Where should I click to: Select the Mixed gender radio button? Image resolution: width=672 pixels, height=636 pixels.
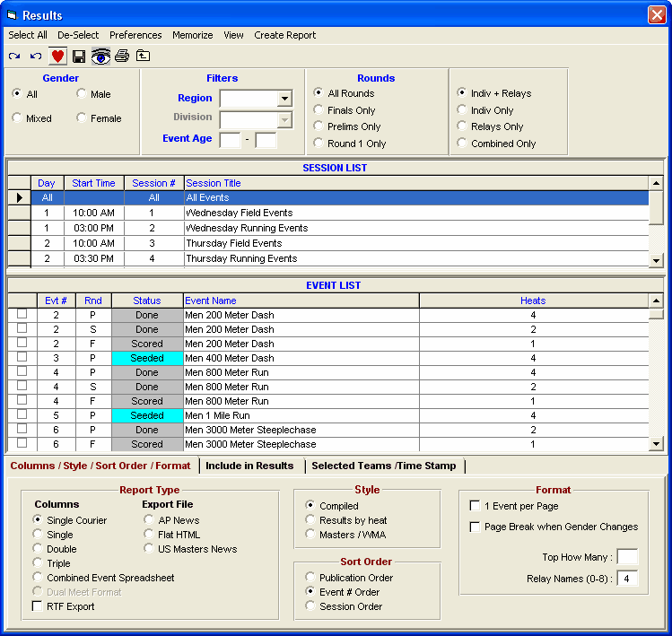coord(17,118)
